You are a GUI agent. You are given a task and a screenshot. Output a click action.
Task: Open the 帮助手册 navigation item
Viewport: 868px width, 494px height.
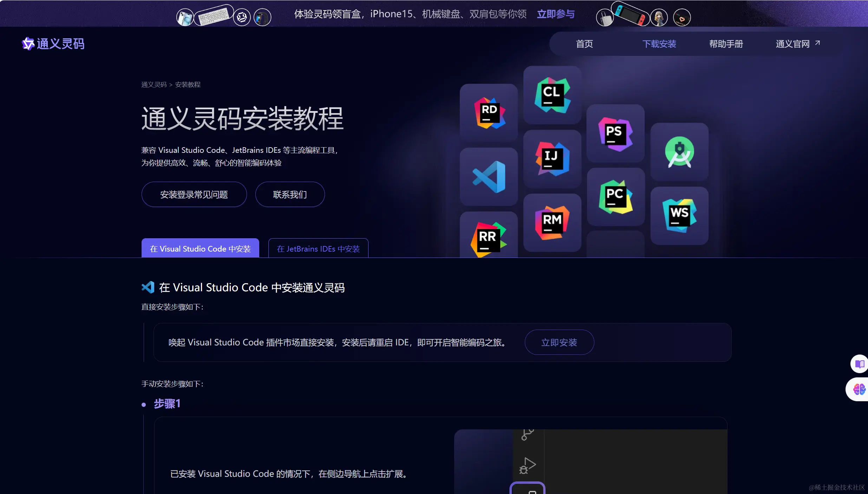coord(726,44)
